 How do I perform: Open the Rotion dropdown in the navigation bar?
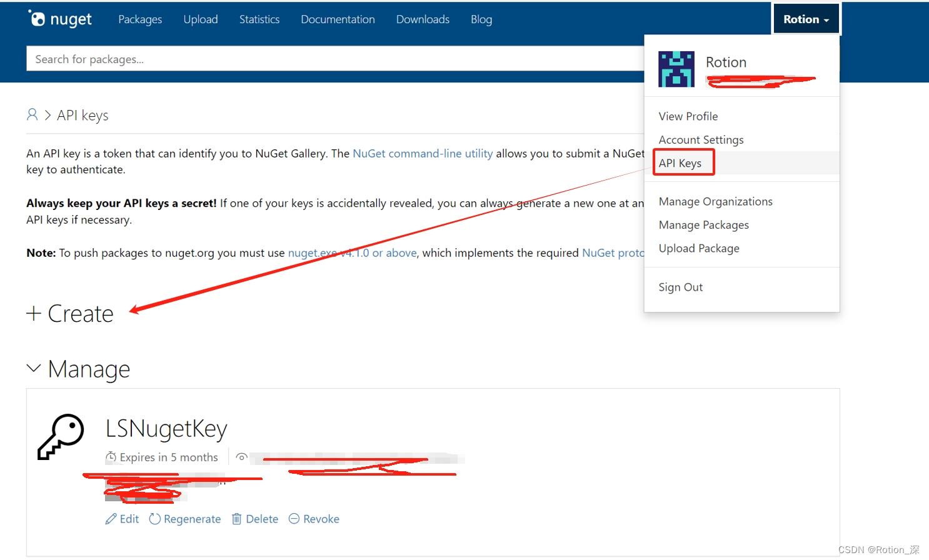click(x=806, y=19)
